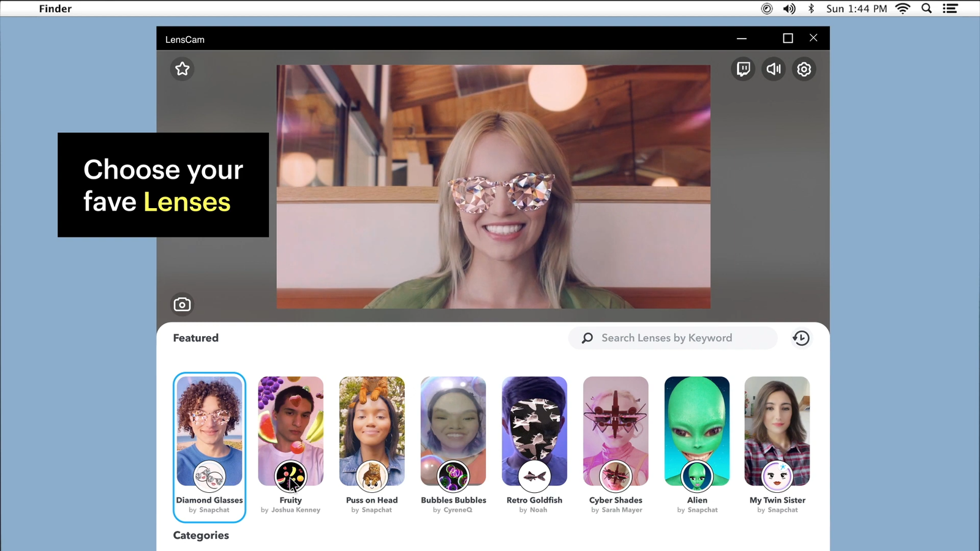The height and width of the screenshot is (551, 980).
Task: Open the LensCam settings gear
Action: click(x=804, y=69)
